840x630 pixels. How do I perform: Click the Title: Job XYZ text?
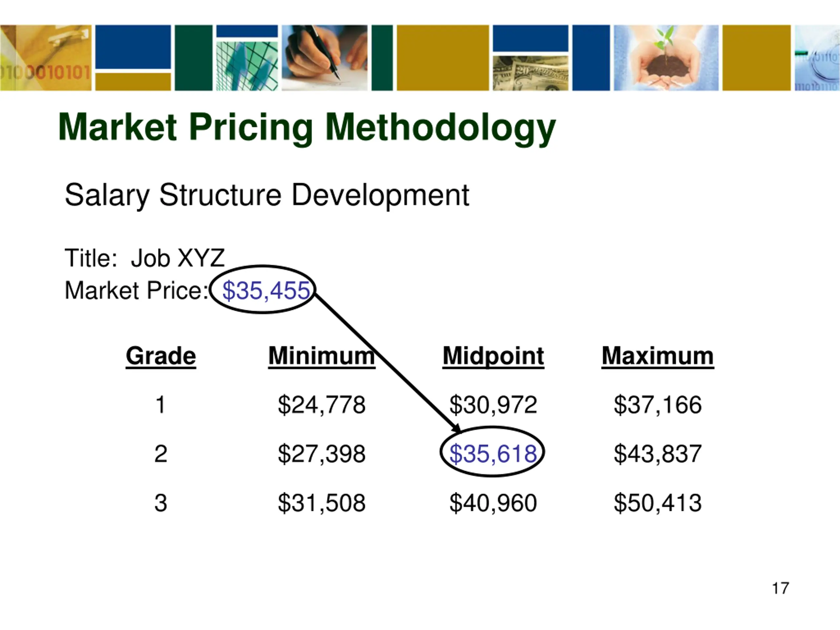coord(145,259)
